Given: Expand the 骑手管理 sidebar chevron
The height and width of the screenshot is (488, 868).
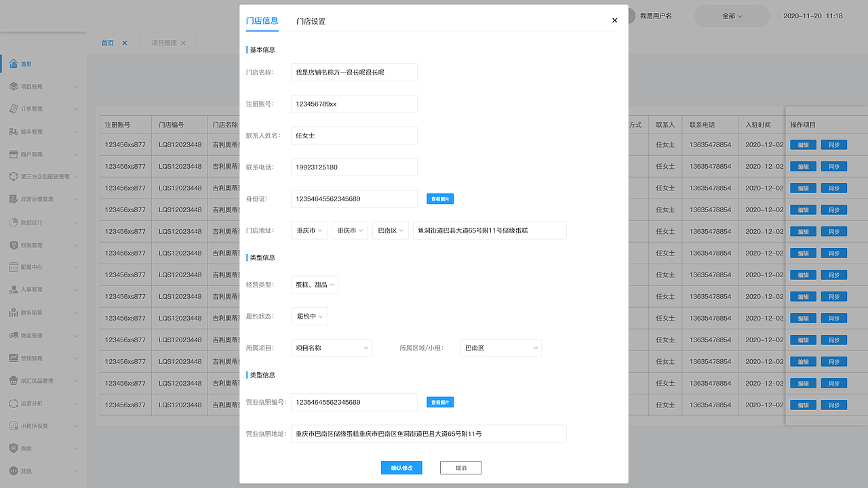Looking at the screenshot, I should 76,131.
